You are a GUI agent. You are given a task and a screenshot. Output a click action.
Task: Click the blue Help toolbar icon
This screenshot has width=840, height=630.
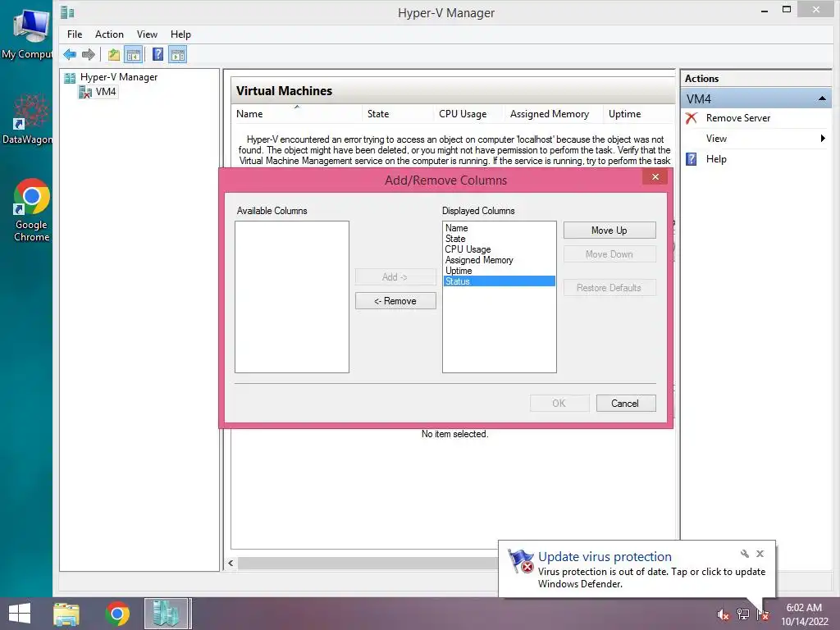157,55
